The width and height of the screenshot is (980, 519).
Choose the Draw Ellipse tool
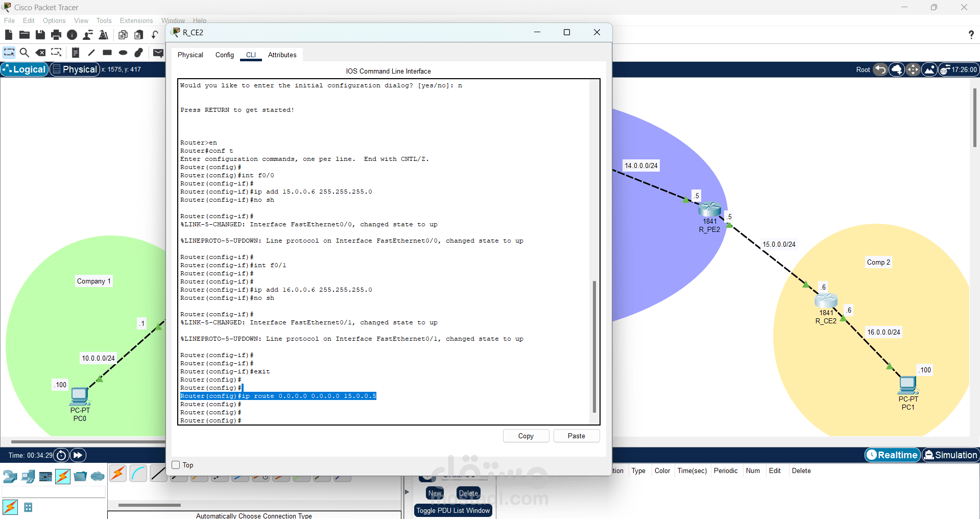(123, 53)
